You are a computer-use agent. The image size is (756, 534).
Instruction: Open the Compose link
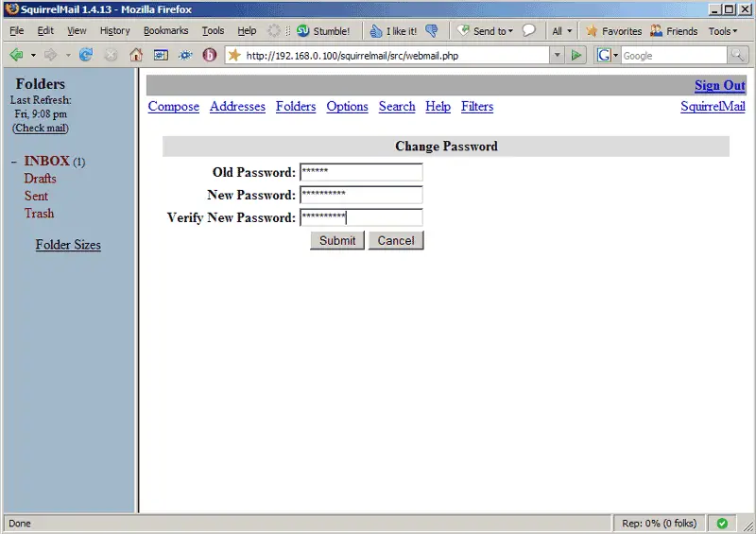tap(174, 107)
